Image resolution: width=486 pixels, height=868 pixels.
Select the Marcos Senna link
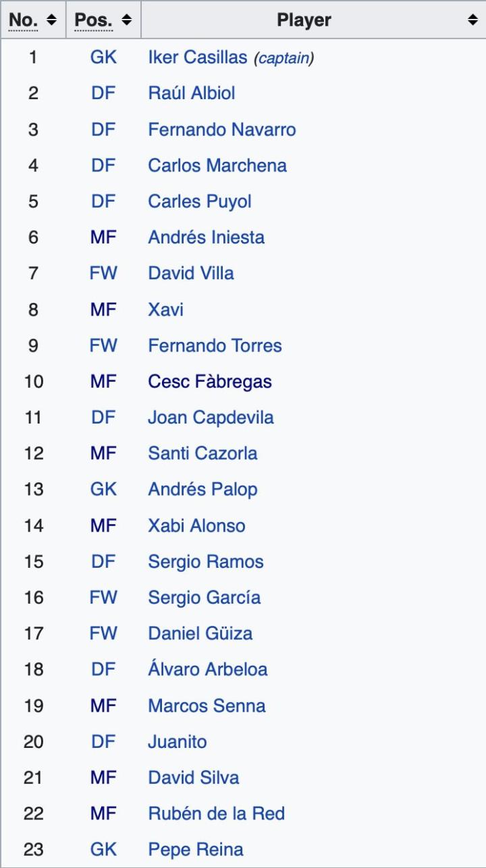(207, 705)
